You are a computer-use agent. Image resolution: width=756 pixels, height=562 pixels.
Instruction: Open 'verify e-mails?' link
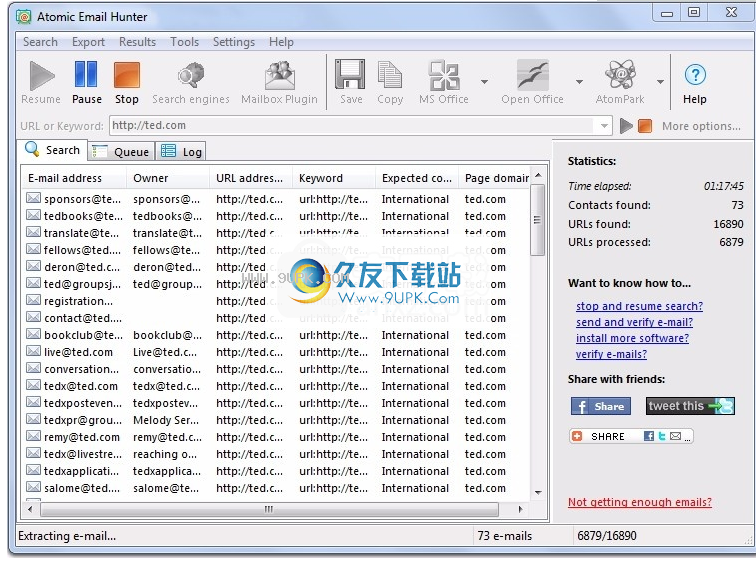coord(611,354)
